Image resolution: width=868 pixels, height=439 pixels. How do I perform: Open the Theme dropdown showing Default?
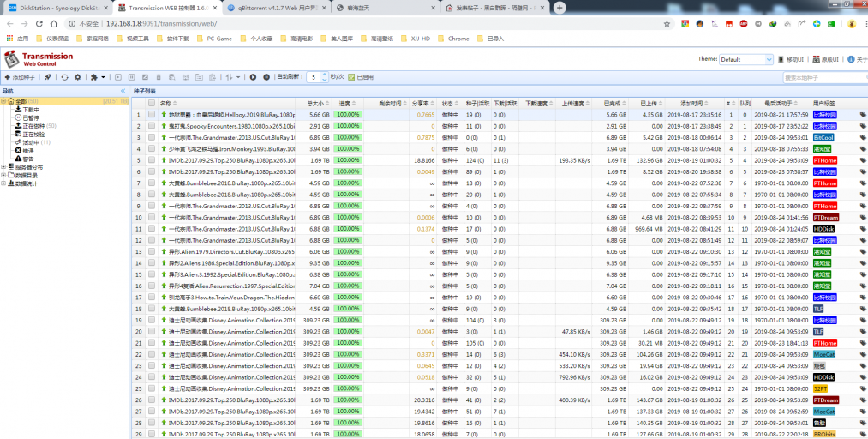click(x=745, y=59)
